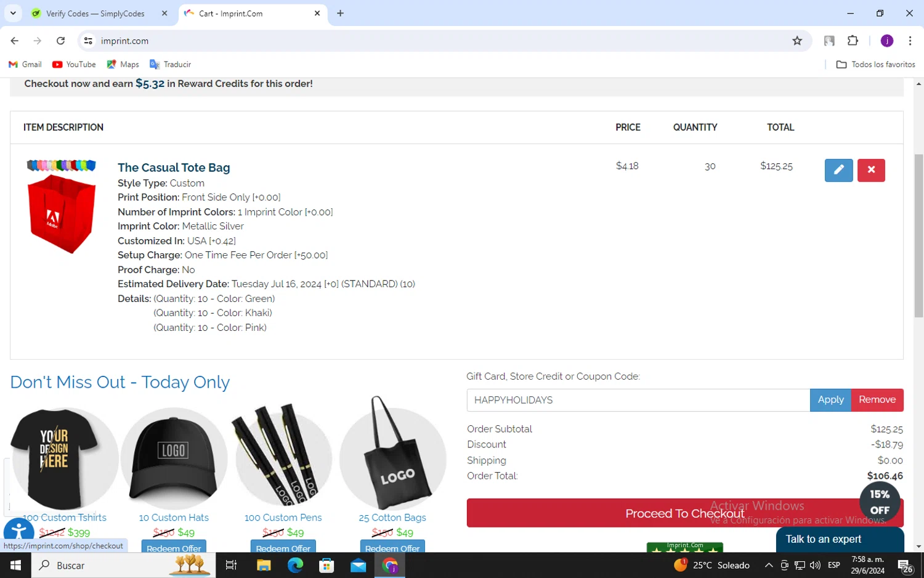924x578 pixels.
Task: Open the clock showing 7:58 a. m.
Action: 867,565
